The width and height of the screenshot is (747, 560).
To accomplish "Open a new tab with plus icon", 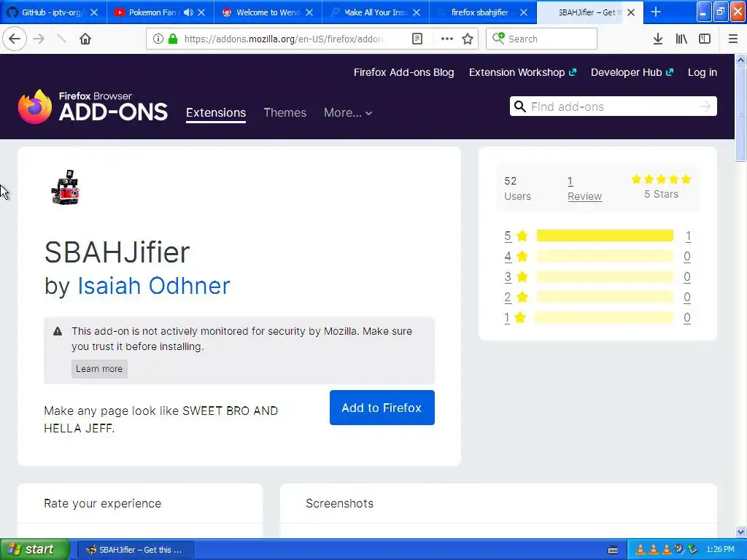I will click(656, 12).
